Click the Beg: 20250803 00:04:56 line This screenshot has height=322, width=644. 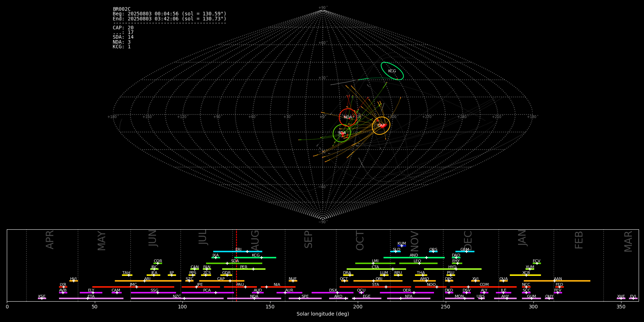[170, 14]
